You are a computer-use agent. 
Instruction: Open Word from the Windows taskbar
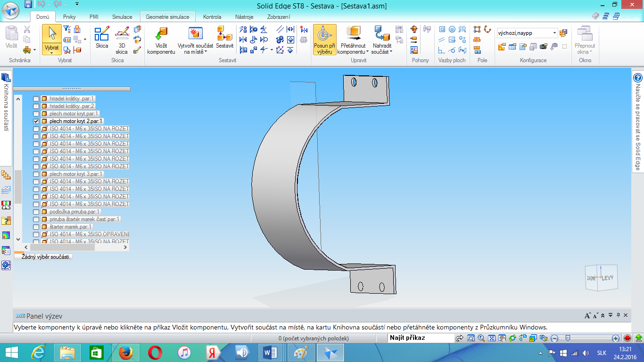click(271, 352)
